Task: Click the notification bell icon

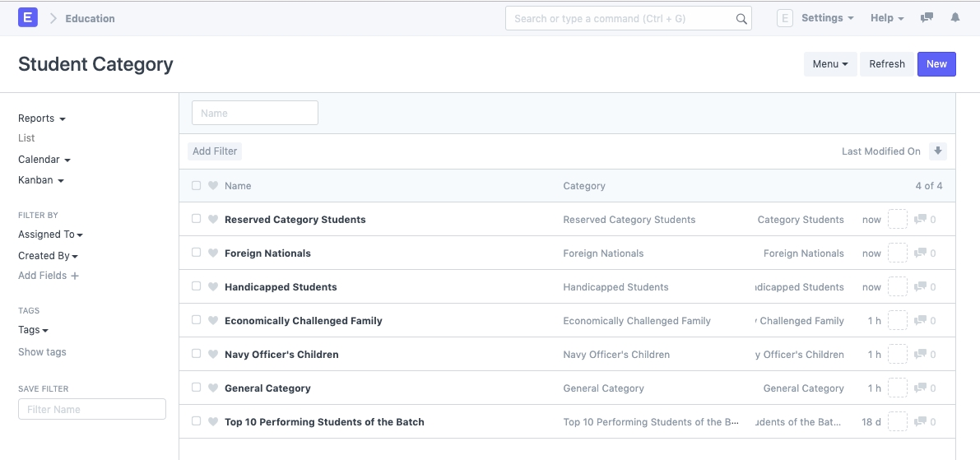Action: pos(954,18)
